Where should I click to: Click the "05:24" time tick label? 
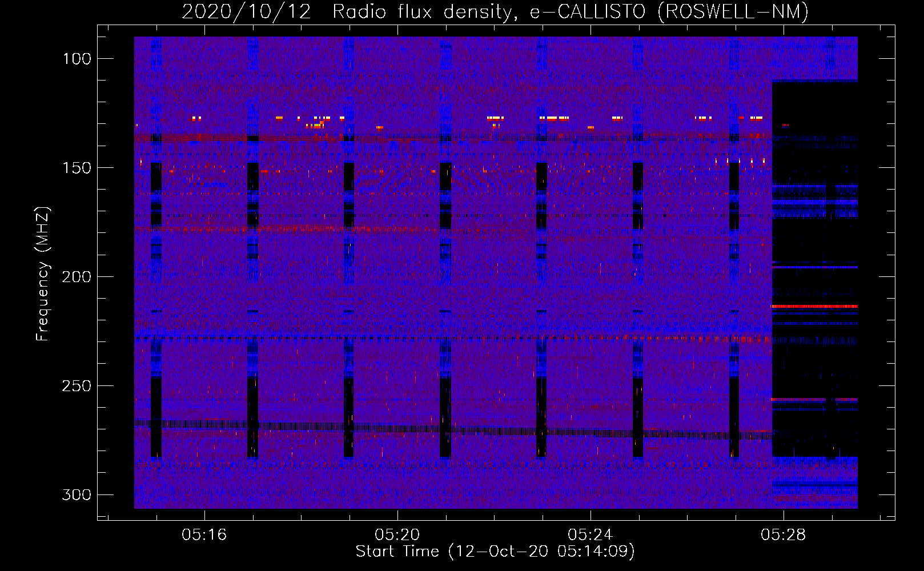coord(590,535)
